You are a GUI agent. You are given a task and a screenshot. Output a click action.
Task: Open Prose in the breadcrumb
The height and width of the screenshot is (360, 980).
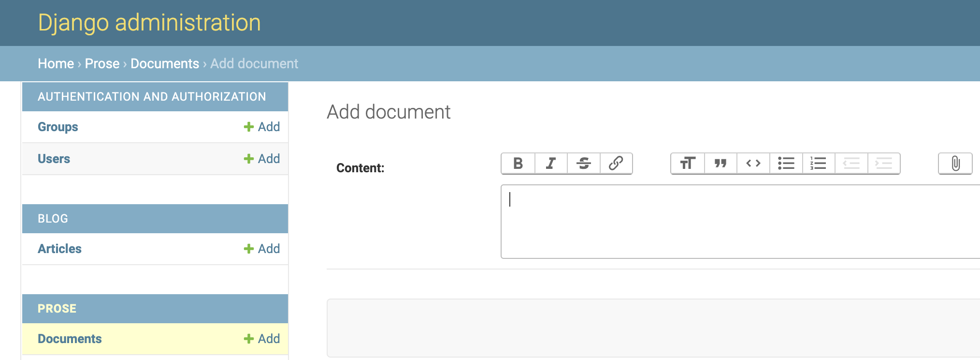tap(102, 63)
